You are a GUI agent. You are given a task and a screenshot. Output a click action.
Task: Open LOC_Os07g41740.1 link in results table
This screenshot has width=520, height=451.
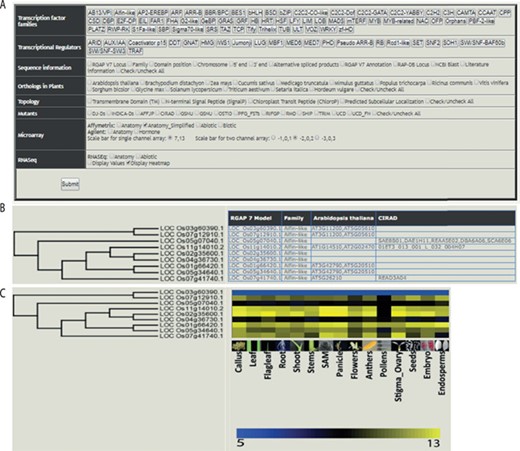click(x=255, y=278)
